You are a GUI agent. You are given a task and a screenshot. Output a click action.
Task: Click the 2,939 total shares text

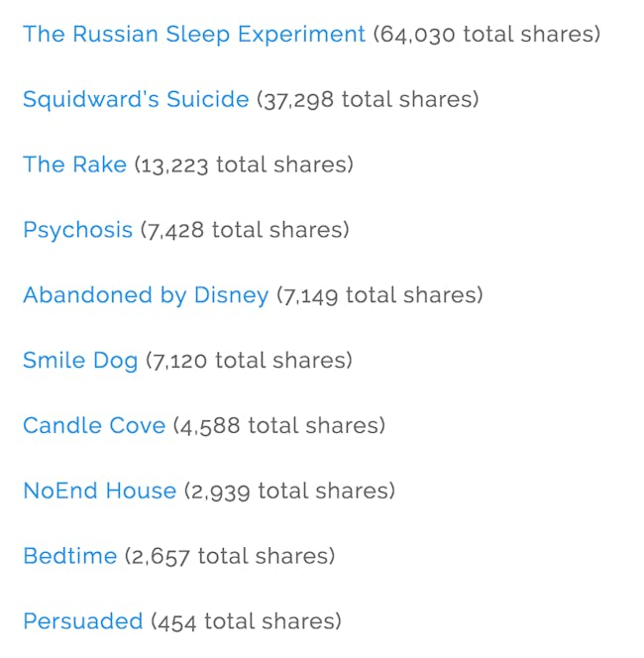click(290, 491)
